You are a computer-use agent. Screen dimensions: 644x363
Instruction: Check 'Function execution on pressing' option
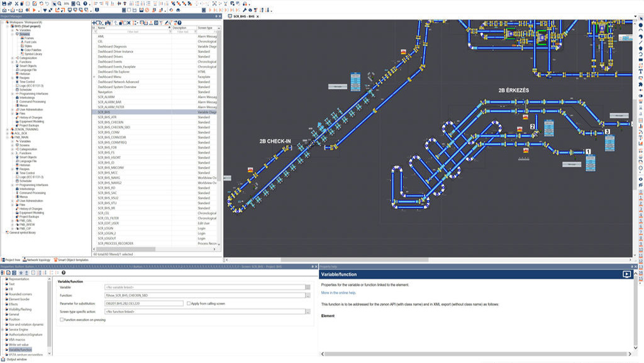point(62,320)
